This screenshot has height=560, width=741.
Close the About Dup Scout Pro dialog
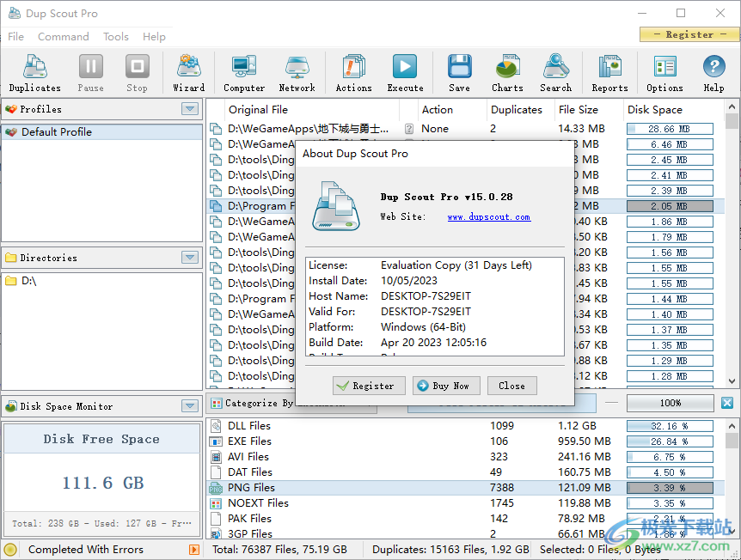(511, 386)
